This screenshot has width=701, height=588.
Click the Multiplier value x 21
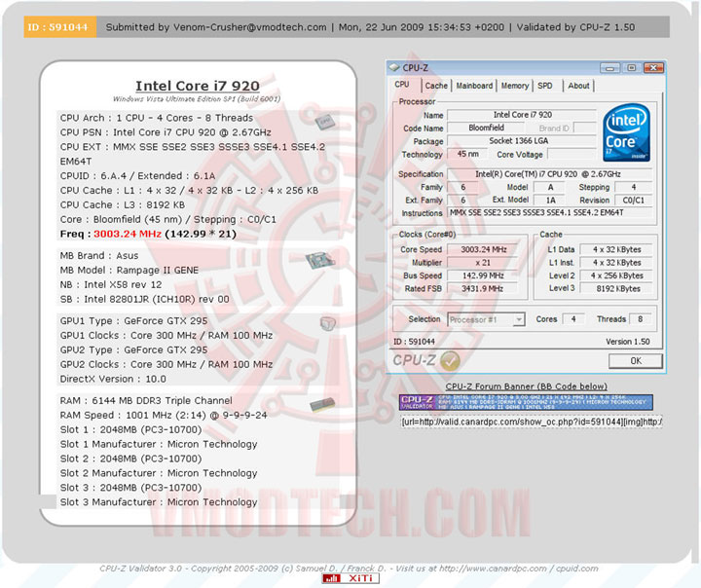(483, 263)
